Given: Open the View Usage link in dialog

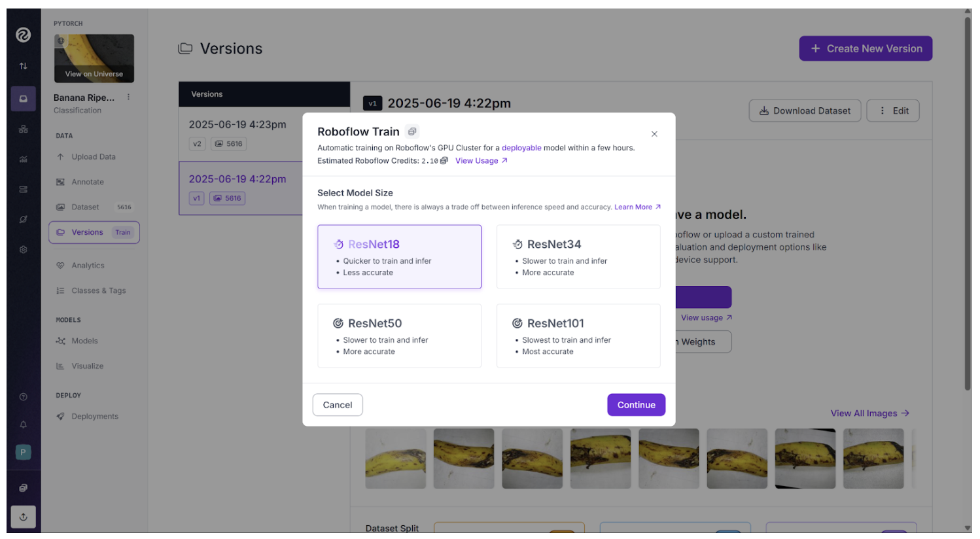Looking at the screenshot, I should pos(481,161).
